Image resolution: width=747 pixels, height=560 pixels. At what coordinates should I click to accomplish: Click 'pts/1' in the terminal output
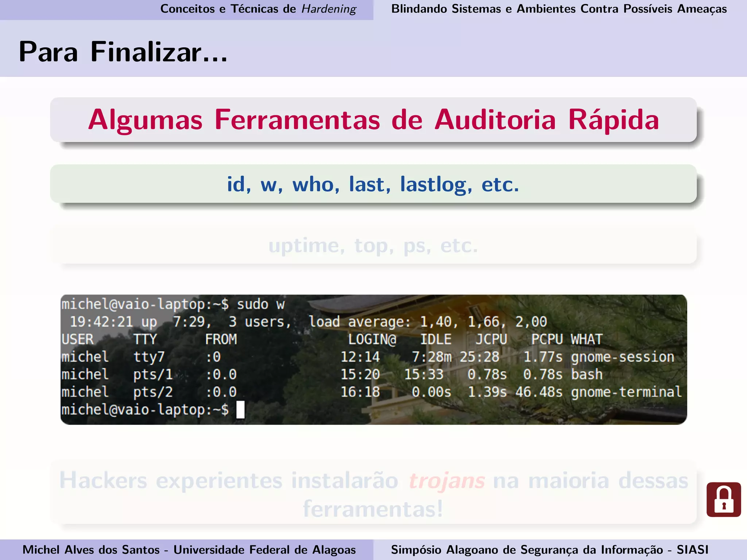pos(153,374)
